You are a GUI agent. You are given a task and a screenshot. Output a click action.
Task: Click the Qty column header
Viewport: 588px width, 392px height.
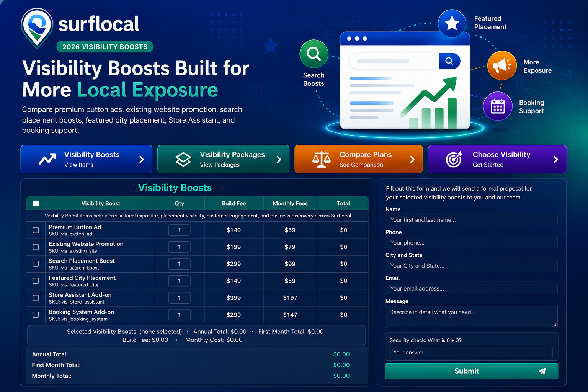coord(179,203)
